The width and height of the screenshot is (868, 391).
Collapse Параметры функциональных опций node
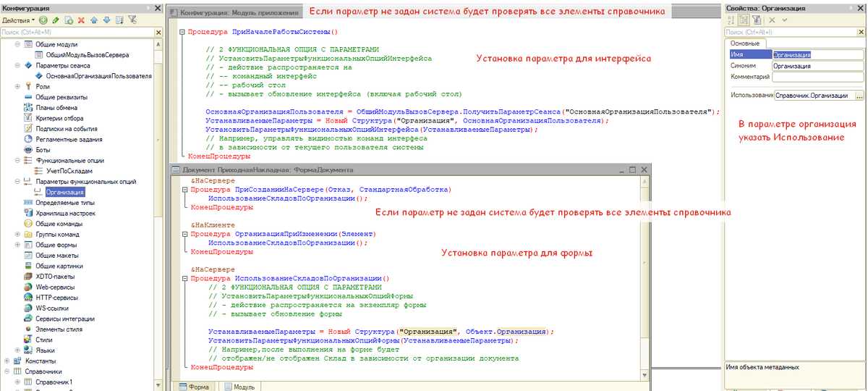[x=17, y=181]
